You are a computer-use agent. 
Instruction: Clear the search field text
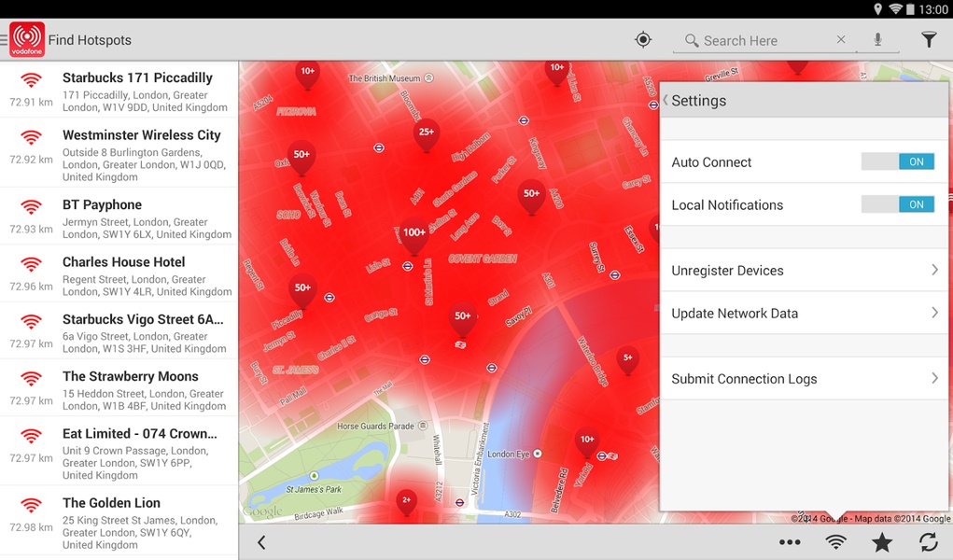pyautogui.click(x=841, y=39)
